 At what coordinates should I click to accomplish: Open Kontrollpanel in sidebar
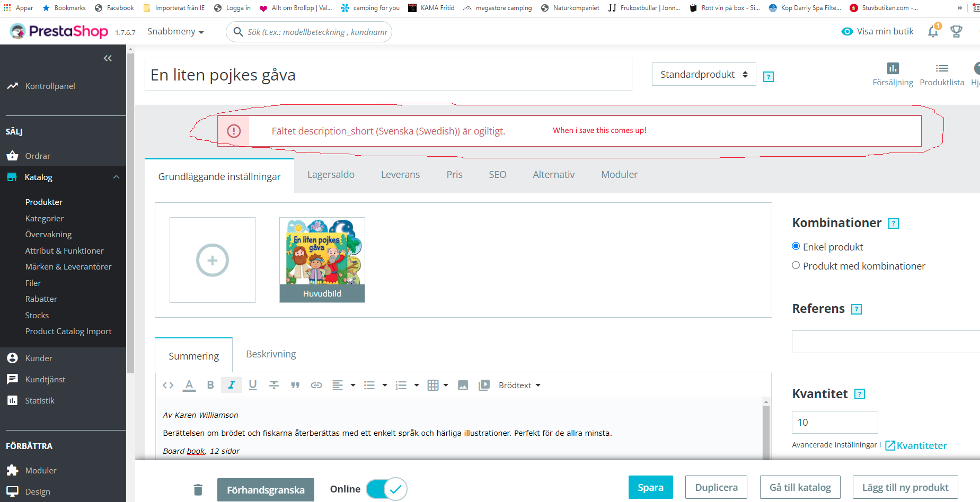[50, 86]
